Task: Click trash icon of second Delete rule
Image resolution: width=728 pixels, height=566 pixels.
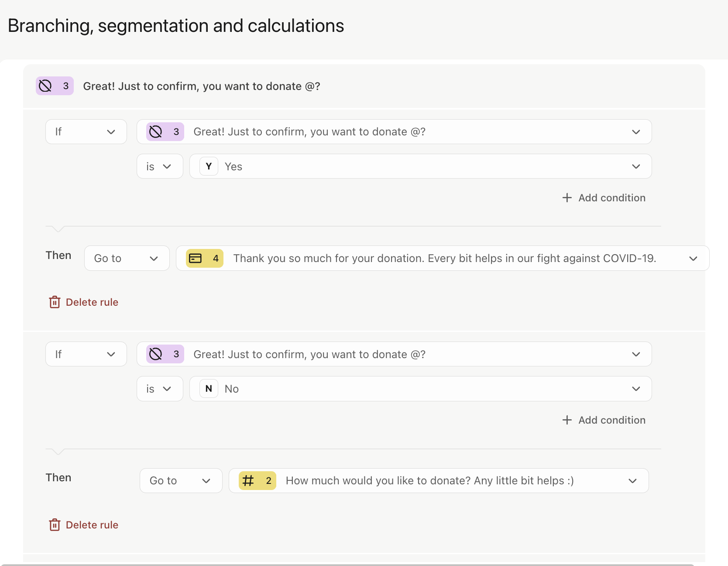Action: point(55,525)
